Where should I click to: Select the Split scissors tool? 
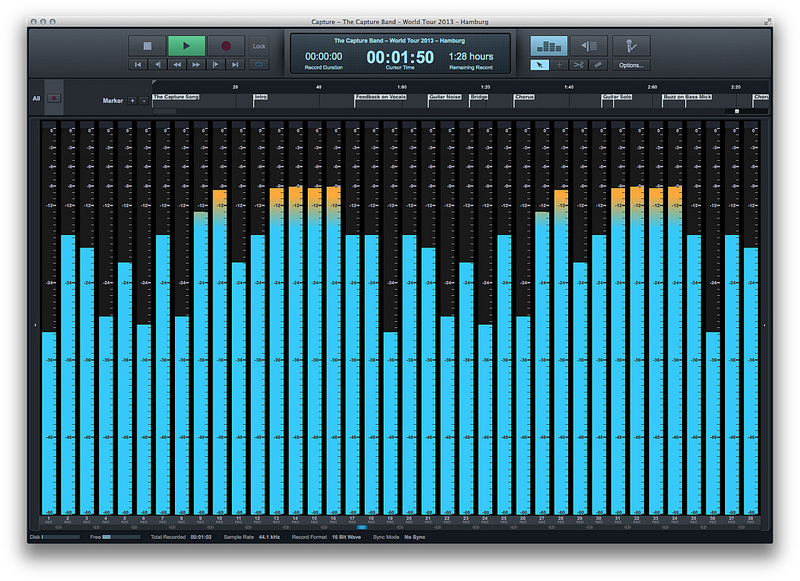tap(579, 65)
